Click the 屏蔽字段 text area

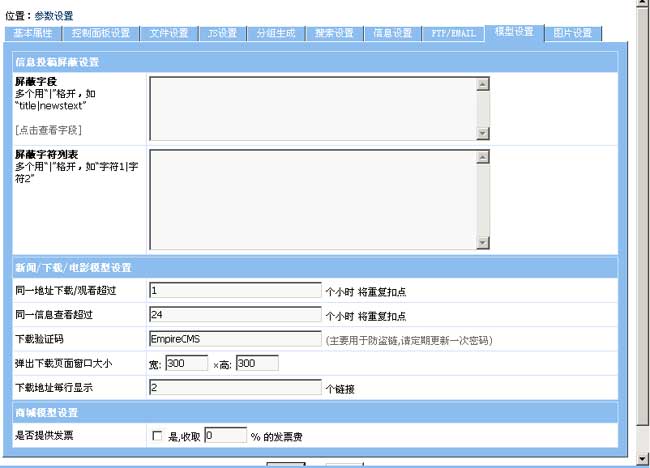pos(311,109)
